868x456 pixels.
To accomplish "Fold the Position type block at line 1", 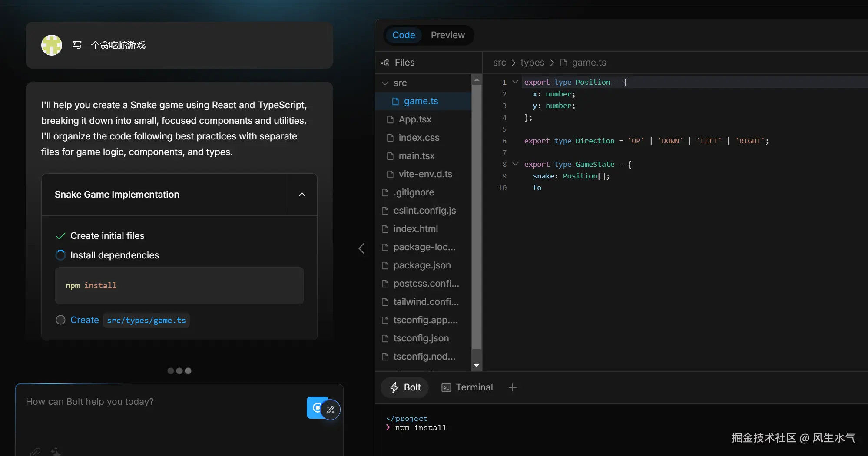I will (515, 82).
